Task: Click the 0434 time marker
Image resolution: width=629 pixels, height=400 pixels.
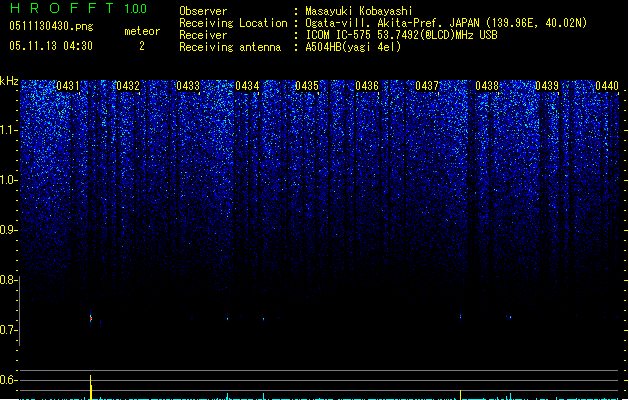Action: (x=247, y=86)
